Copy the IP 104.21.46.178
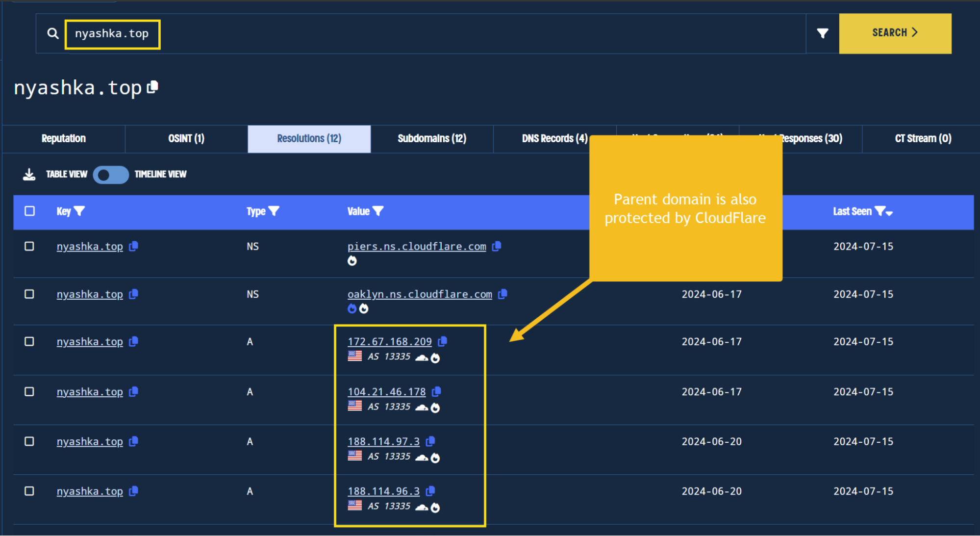 coord(436,391)
